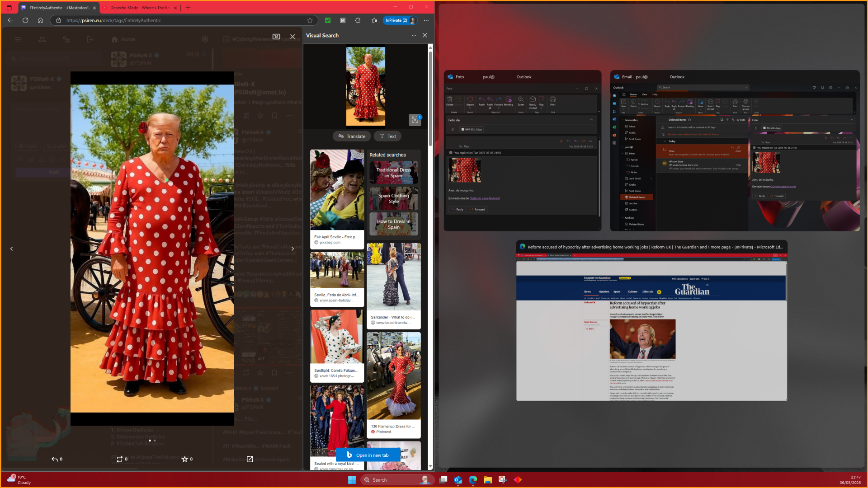868x488 pixels.
Task: Select the Guardian Reform article Edge window
Action: point(651,320)
